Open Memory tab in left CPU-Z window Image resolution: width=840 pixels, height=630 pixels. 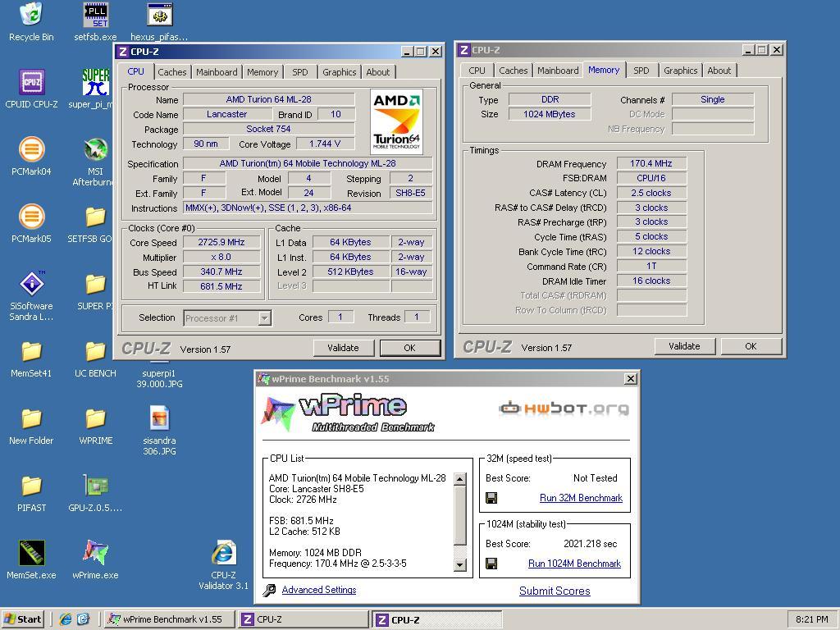point(262,72)
